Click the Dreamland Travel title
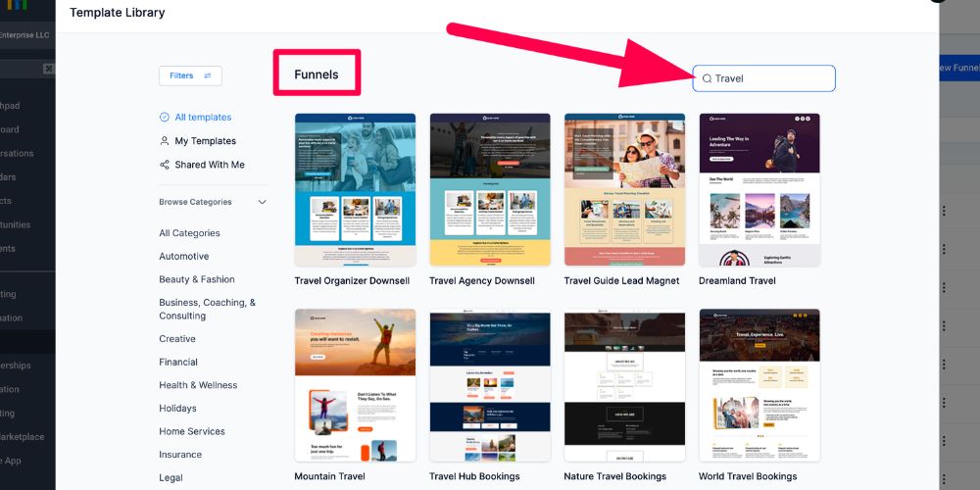 (738, 281)
